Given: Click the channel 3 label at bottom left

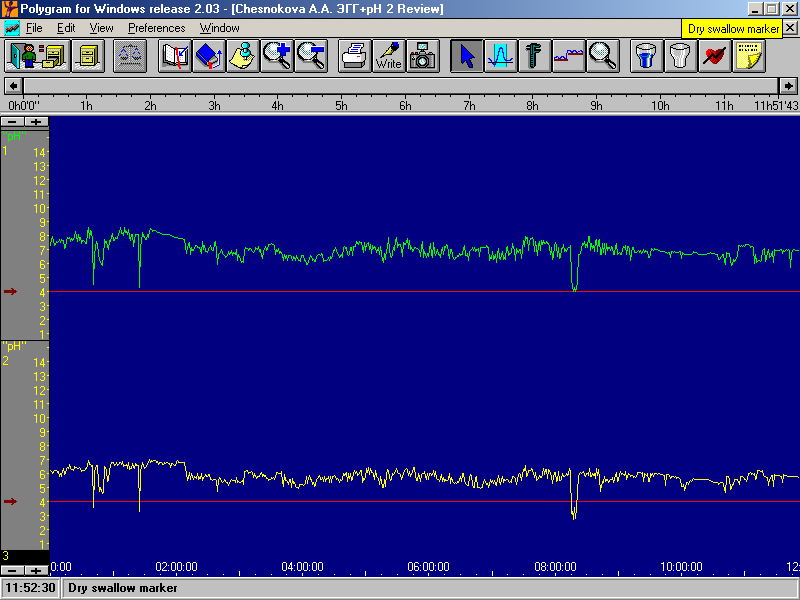Looking at the screenshot, I should point(6,556).
